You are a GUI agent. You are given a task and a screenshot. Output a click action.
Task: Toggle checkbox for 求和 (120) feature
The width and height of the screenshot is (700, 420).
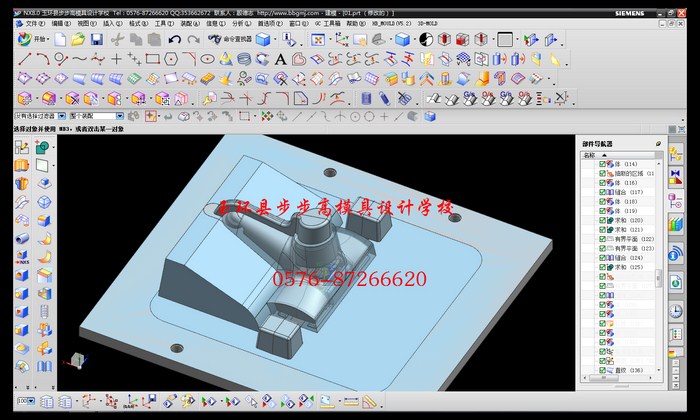(603, 220)
